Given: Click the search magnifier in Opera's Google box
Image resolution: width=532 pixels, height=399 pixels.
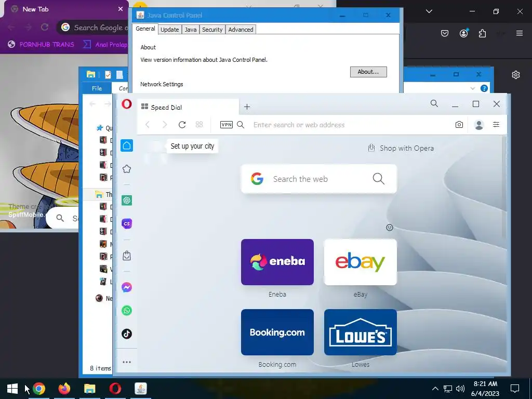Looking at the screenshot, I should point(378,179).
